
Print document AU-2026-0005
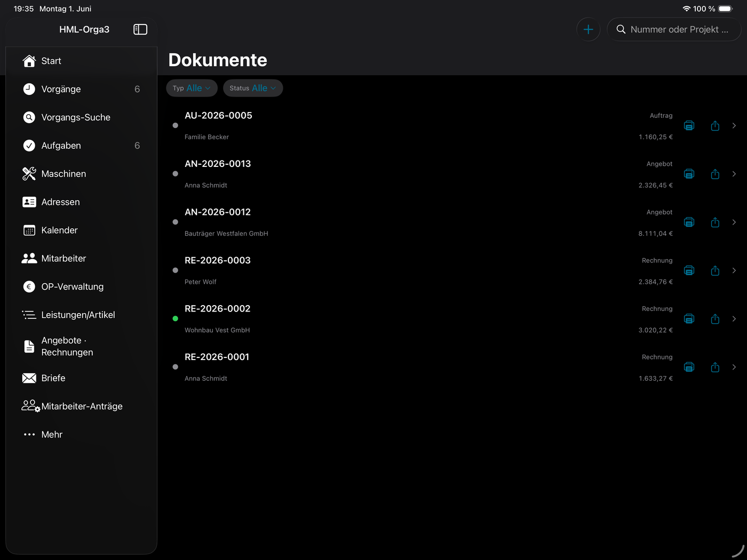[x=689, y=126]
